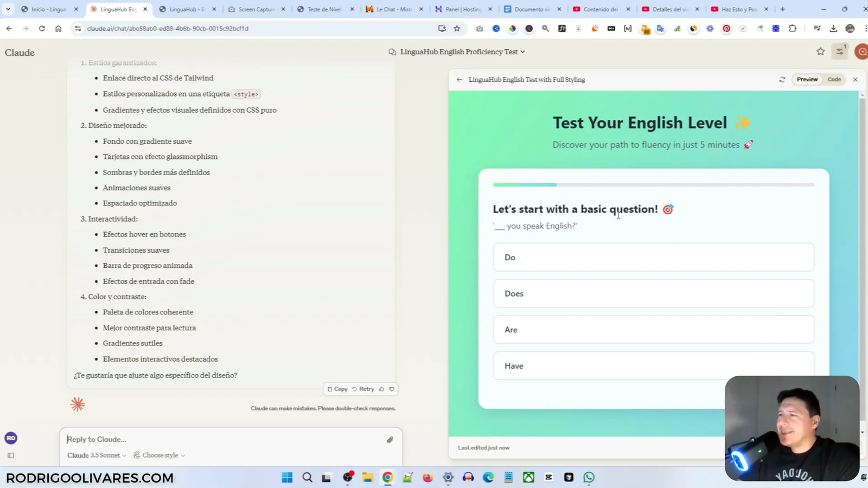
Task: Expand the LinguaHub English Proficiency Test title menu
Action: tap(522, 52)
